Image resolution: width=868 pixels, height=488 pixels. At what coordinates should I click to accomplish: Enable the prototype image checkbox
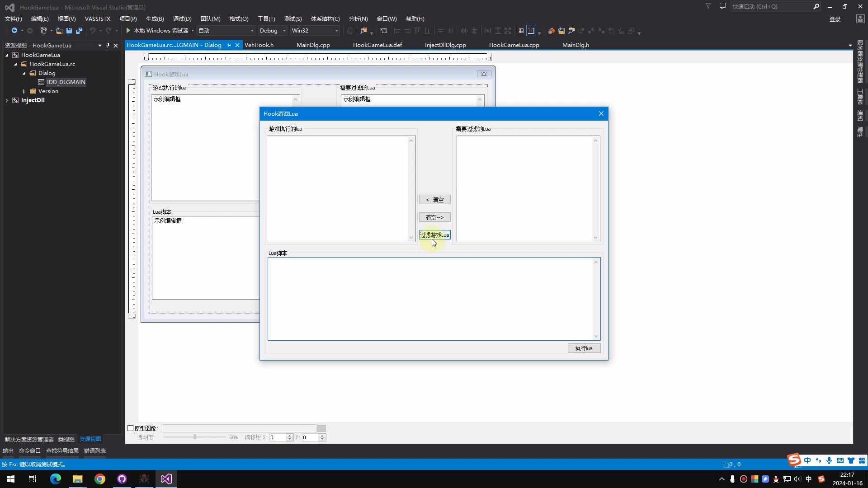tap(131, 428)
